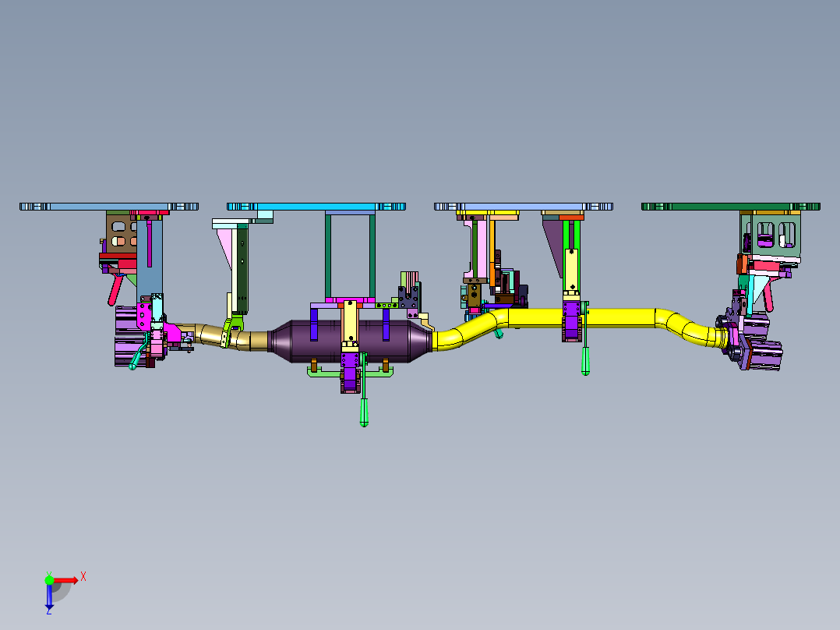Viewport: 840px width, 630px height.
Task: Click the green clamp handle below the muffler
Action: click(365, 412)
